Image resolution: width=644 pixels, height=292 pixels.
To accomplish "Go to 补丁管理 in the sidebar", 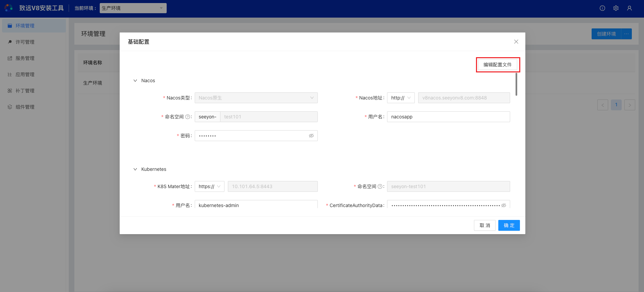I will click(25, 91).
